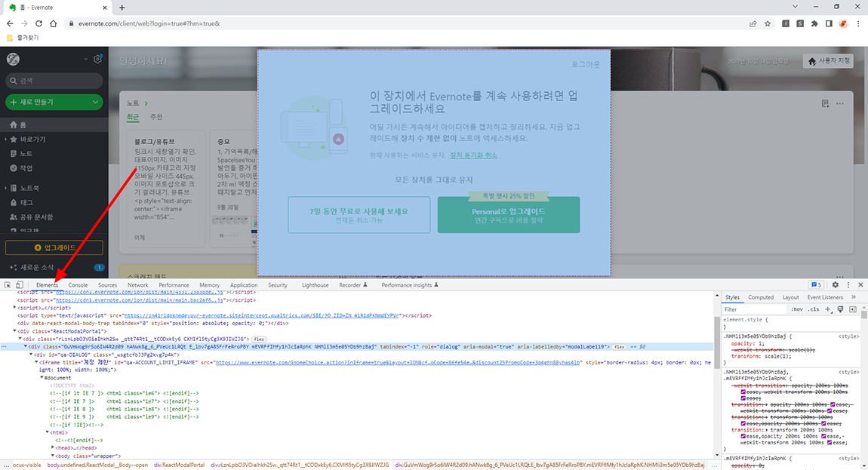Click the flex badge on selected div

[x=619, y=346]
